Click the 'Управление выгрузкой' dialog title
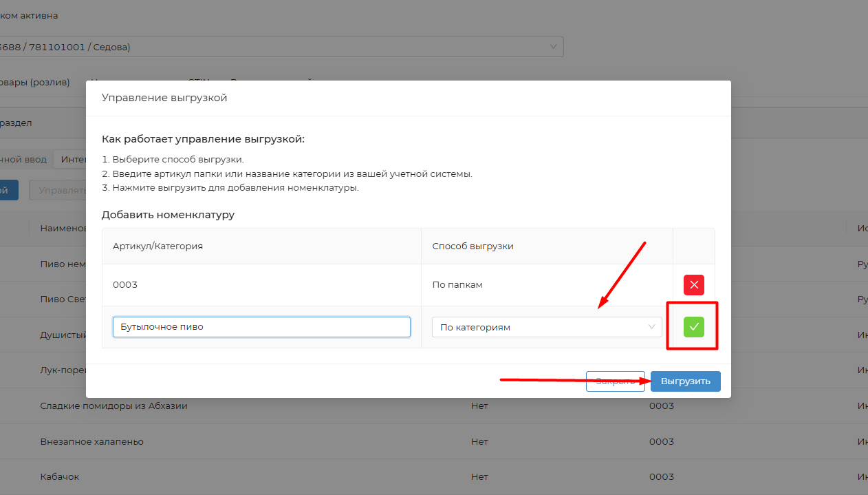Viewport: 868px width, 495px height. 164,98
